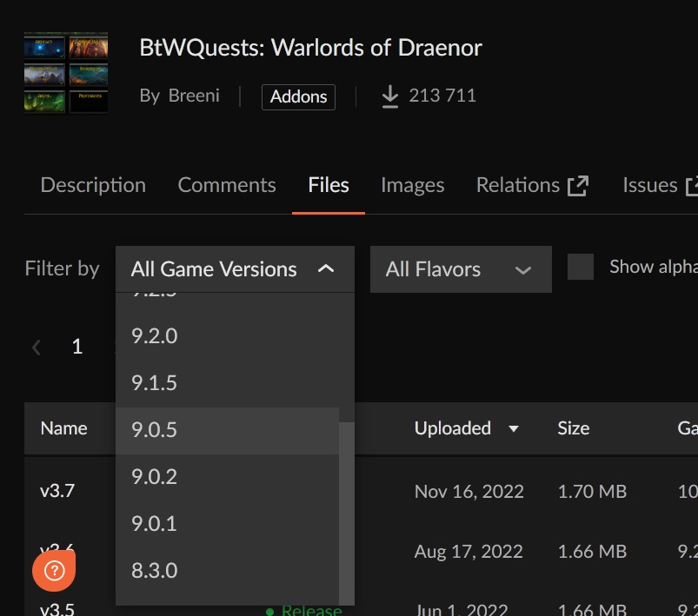Click the BtWQuests addon thumbnail image
Viewport: 698px width, 616px height.
66,73
